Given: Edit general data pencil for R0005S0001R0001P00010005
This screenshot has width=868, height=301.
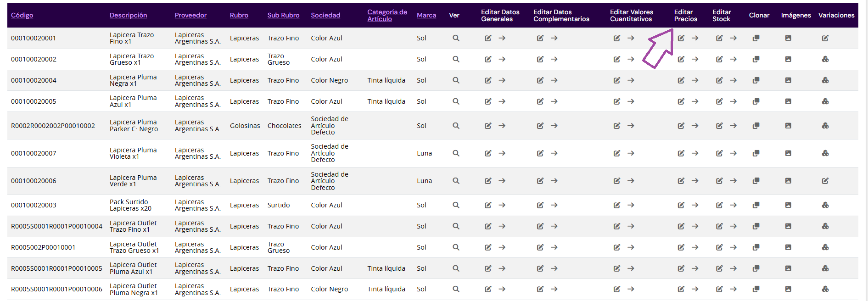Looking at the screenshot, I should coord(488,268).
